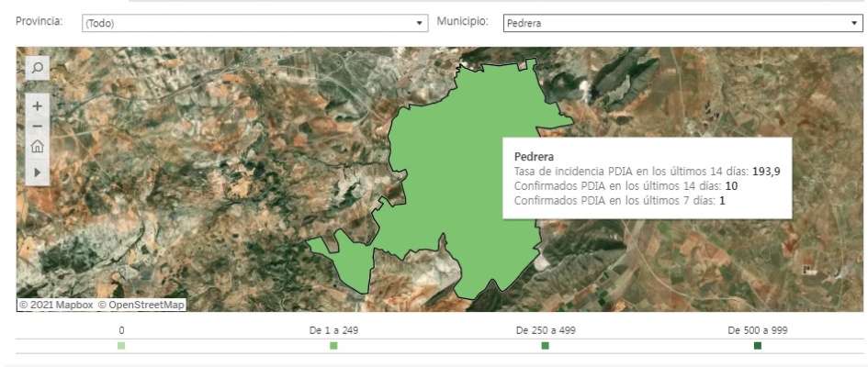Screen dimensions: 868x367
Task: Expand map tools with arrow icon
Action: pos(38,172)
